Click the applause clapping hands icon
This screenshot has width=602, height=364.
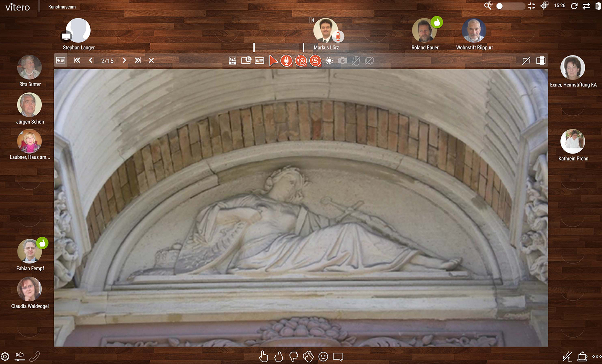point(308,356)
